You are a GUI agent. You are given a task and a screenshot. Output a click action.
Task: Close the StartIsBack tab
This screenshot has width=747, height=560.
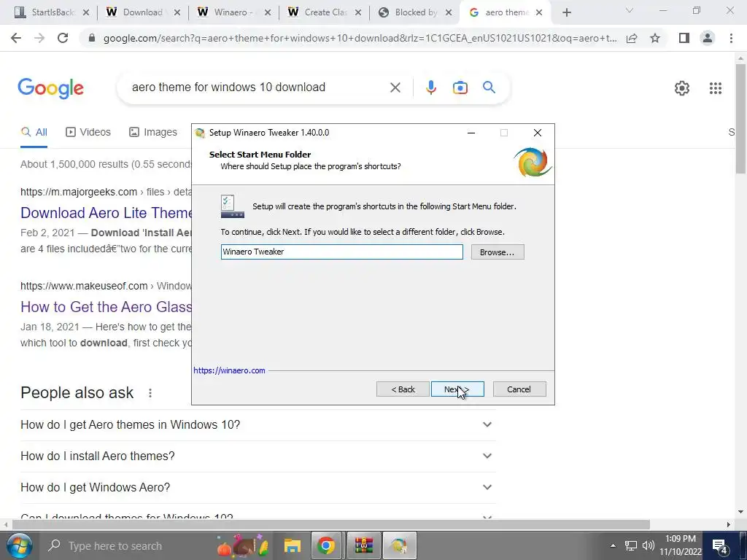[x=86, y=12]
